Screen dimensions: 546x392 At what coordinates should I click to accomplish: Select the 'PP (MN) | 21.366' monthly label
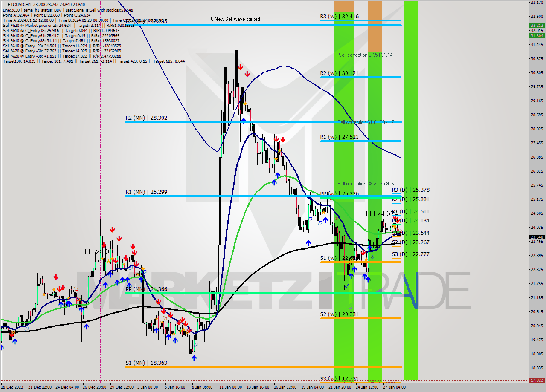pos(146,289)
